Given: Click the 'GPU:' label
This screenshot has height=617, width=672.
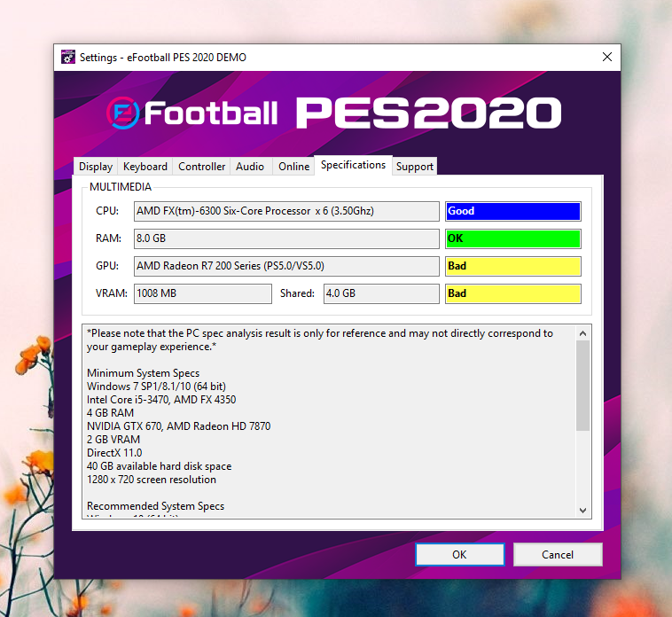Looking at the screenshot, I should [x=107, y=266].
